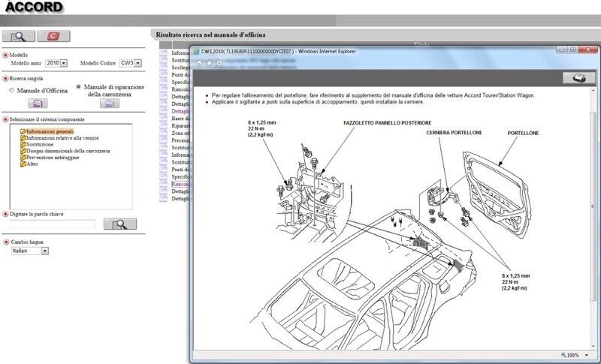
Task: Open the 100% zoom level dropdown arrow
Action: pos(587,356)
